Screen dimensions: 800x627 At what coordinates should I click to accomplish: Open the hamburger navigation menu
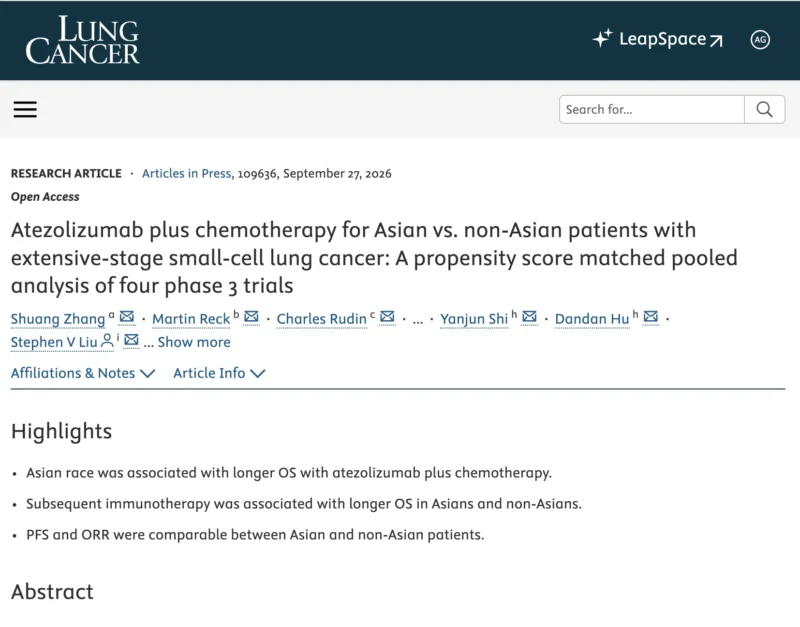tap(25, 109)
